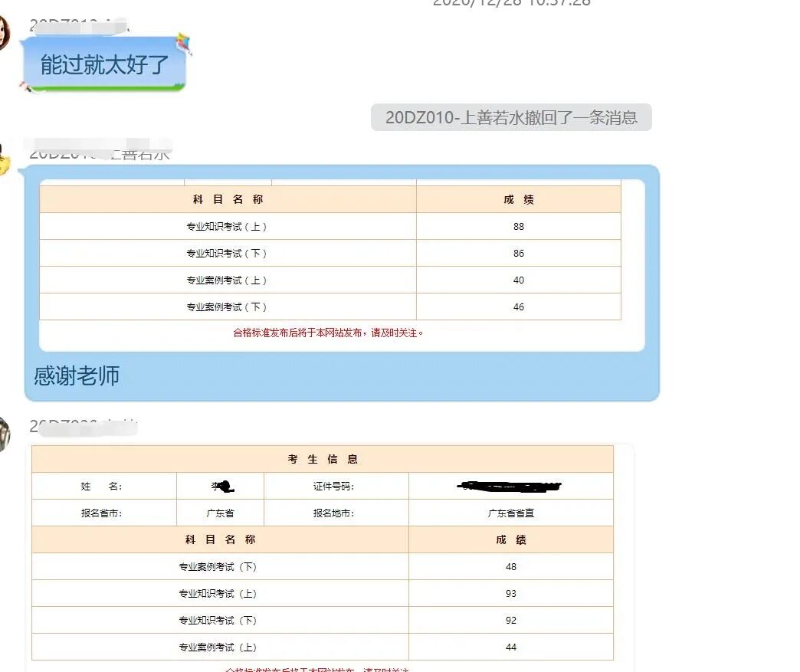Viewport: 800px width, 672px height.
Task: Select the 广东省 province cell
Action: pos(220,513)
